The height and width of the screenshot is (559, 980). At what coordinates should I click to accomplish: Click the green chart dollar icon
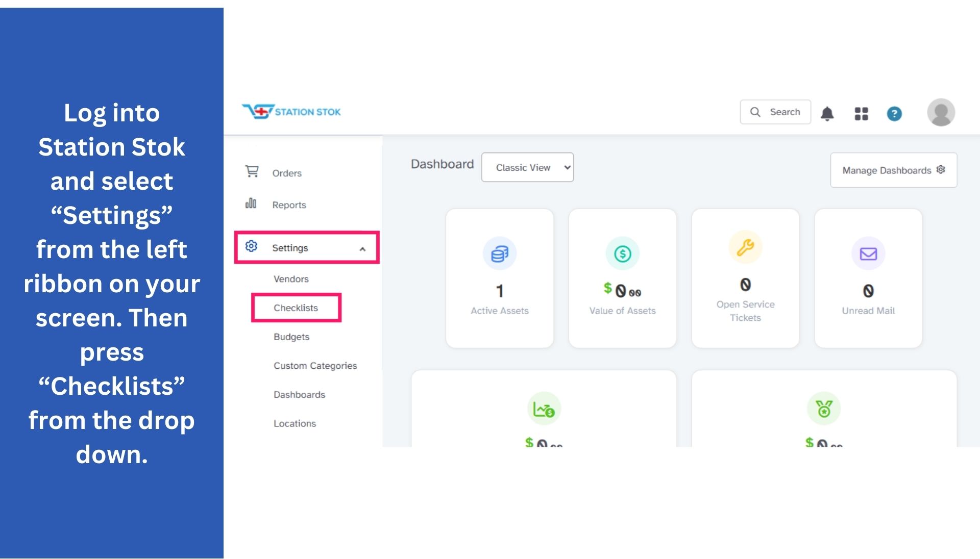(x=544, y=409)
